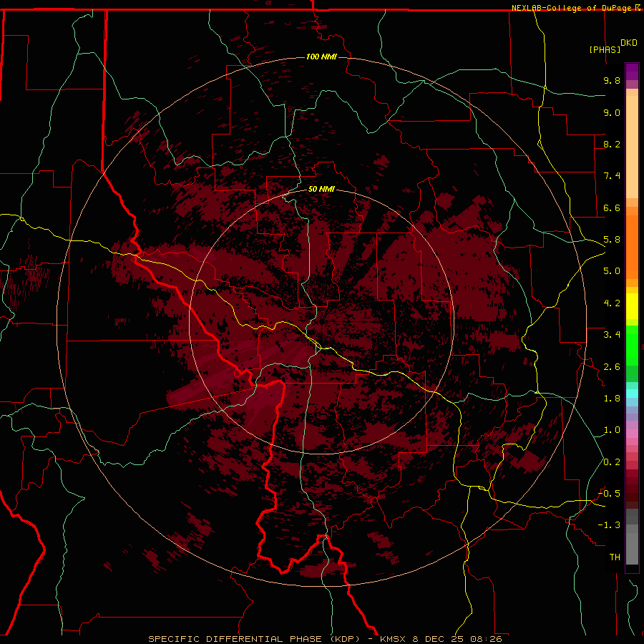Click the 6.6 value on the scale
This screenshot has width=644, height=644.
[x=612, y=208]
